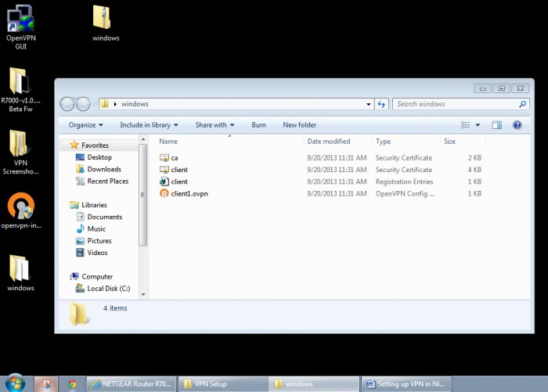548x392 pixels.
Task: Open Explorer help question mark icon
Action: pos(517,124)
